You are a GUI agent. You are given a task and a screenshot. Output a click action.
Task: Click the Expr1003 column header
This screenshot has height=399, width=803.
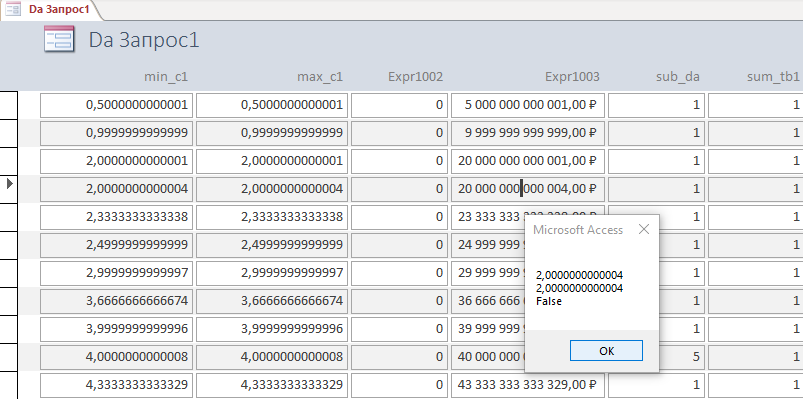pyautogui.click(x=572, y=77)
